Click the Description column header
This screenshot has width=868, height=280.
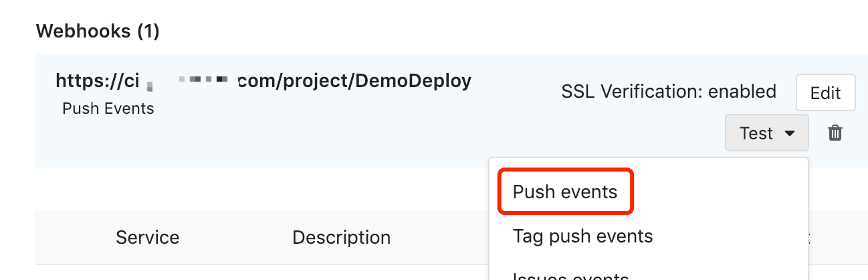pyautogui.click(x=341, y=237)
